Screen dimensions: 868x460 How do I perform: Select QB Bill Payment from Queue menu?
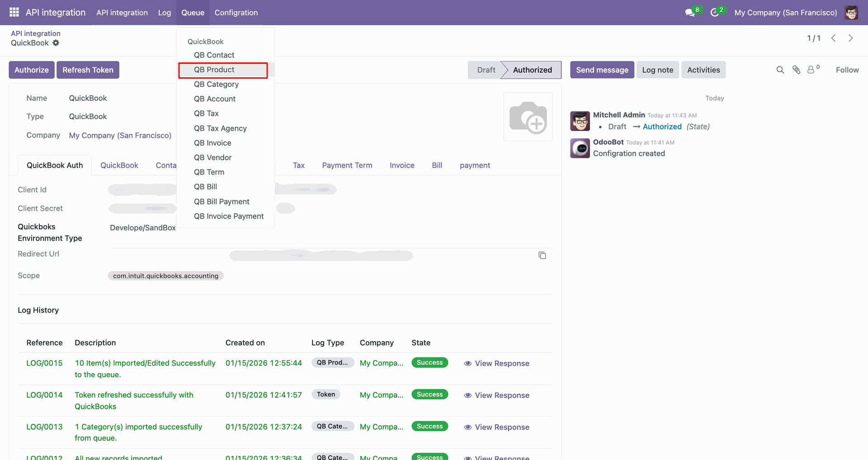[x=226, y=202]
